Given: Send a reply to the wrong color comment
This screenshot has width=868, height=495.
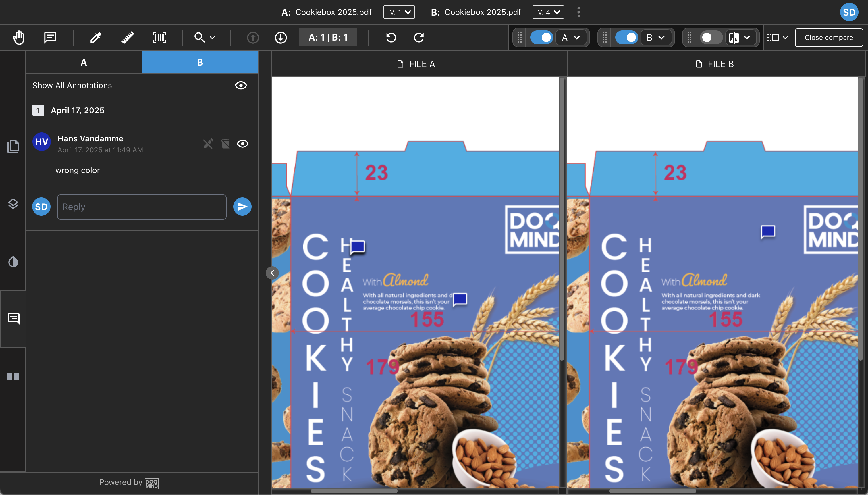Looking at the screenshot, I should coord(242,206).
